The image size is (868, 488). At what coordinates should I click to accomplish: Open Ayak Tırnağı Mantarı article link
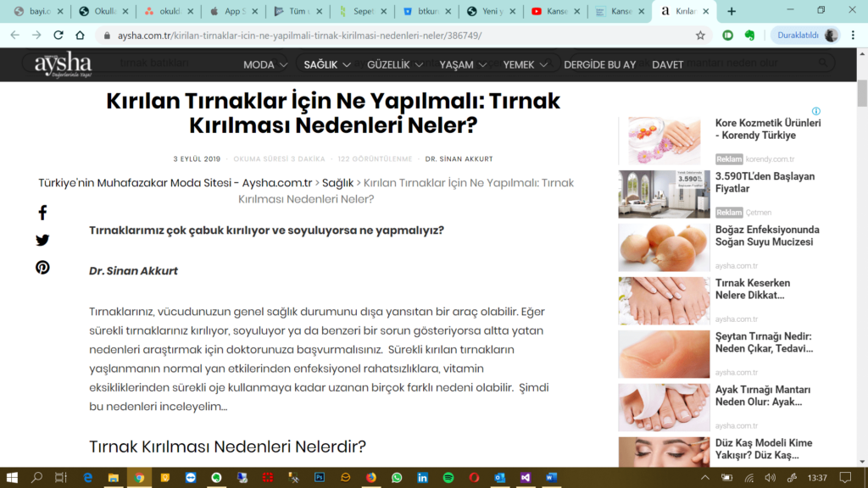[x=762, y=396]
